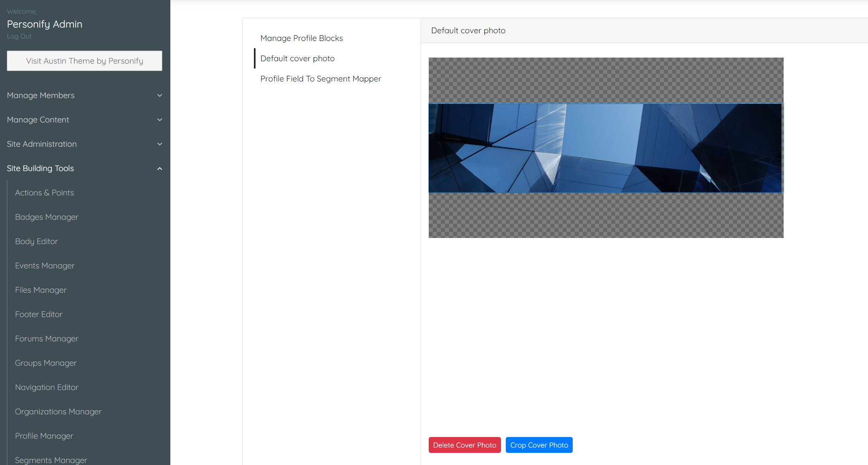
Task: Go to Groups Manager
Action: (x=46, y=363)
